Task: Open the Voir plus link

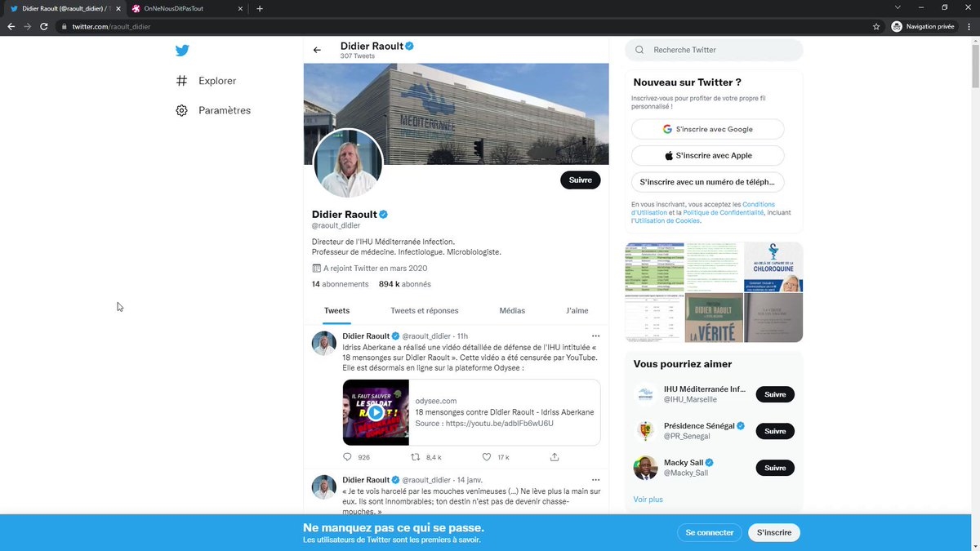Action: 648,499
